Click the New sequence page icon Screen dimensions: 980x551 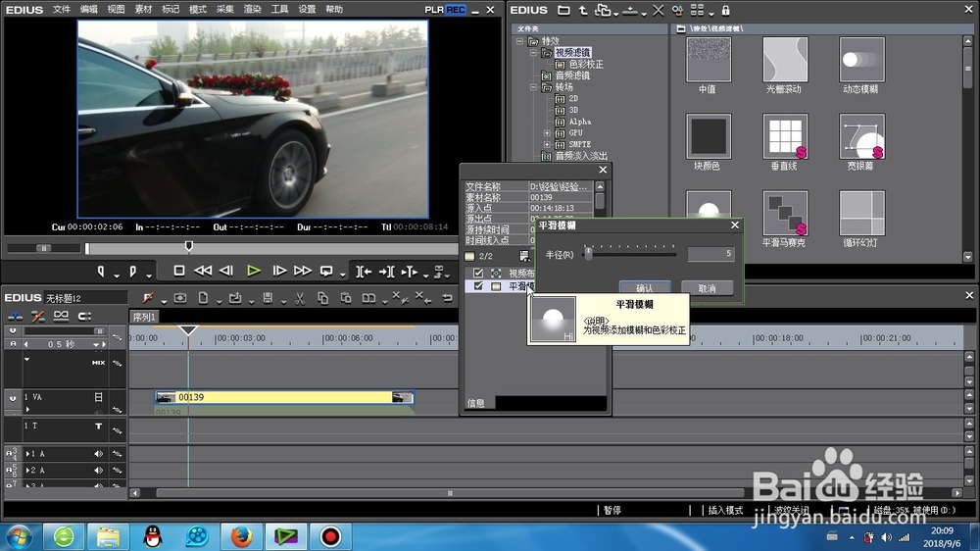pos(203,298)
